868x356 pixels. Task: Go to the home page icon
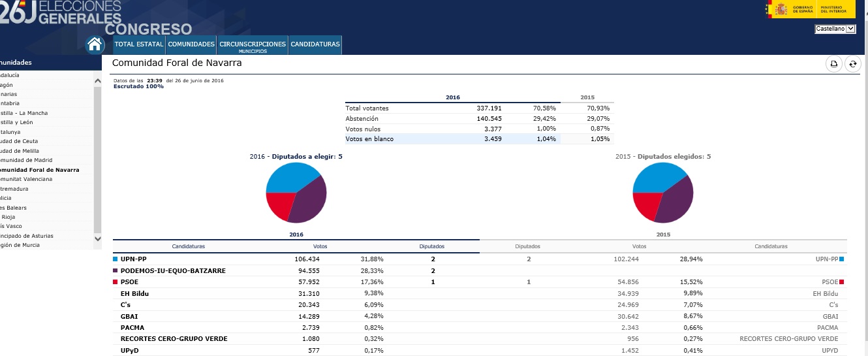pyautogui.click(x=95, y=44)
